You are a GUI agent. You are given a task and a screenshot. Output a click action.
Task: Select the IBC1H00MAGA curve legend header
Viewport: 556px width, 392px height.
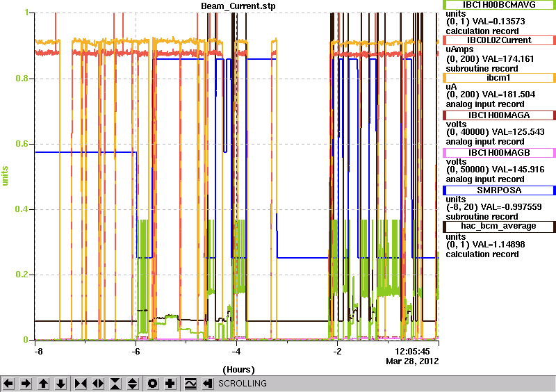tap(499, 115)
